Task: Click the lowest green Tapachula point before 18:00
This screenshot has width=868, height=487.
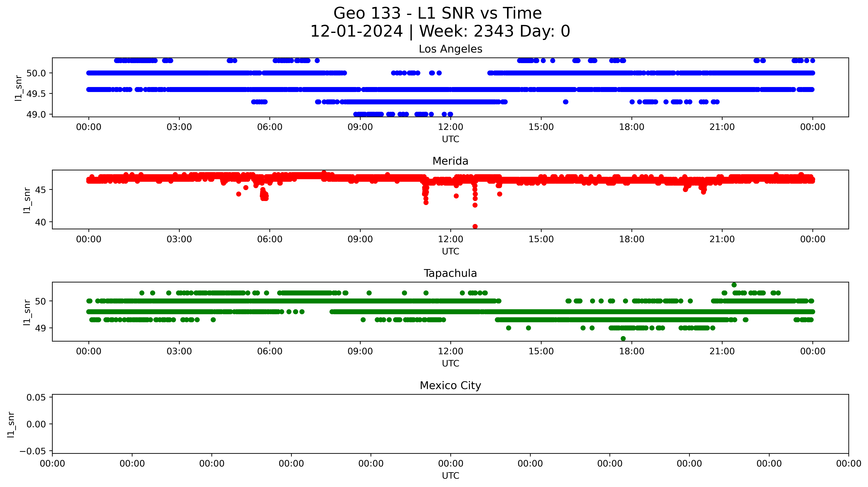Action: 623,338
